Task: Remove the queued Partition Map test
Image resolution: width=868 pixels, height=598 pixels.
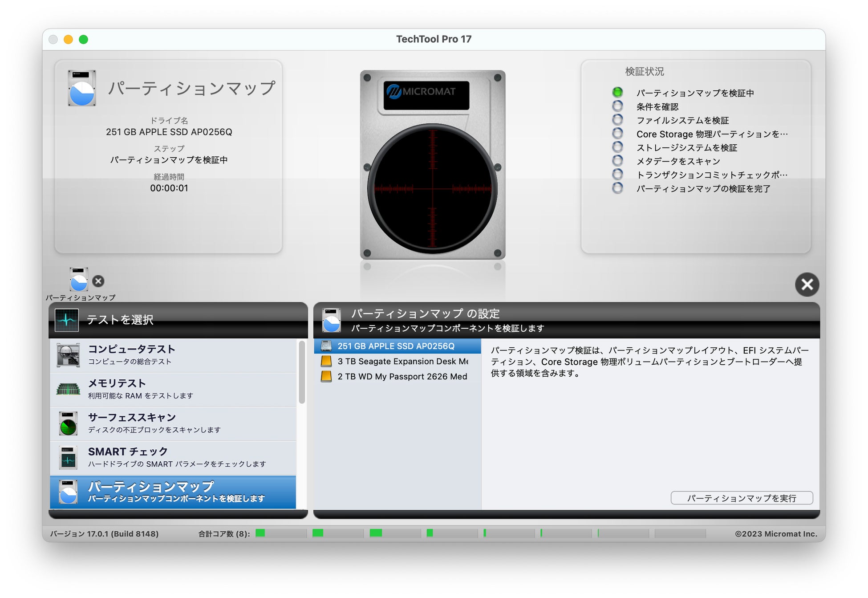Action: [x=98, y=281]
